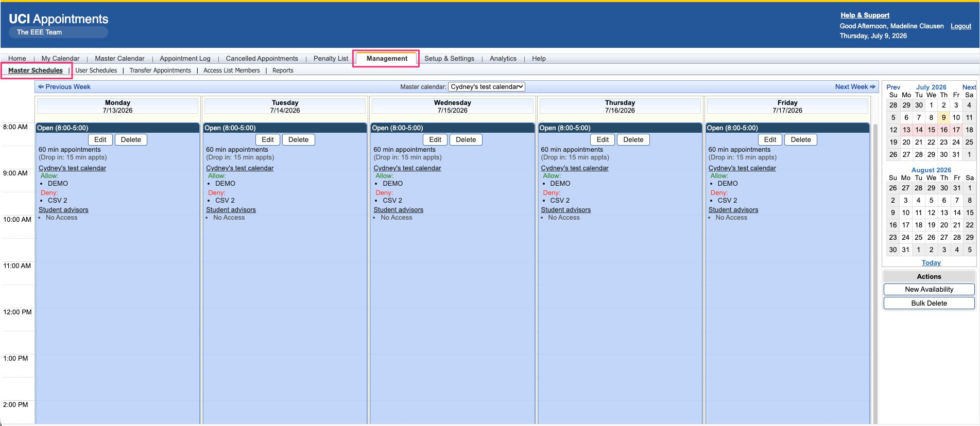Open My Calendar tab
This screenshot has width=980, height=426.
[x=60, y=58]
